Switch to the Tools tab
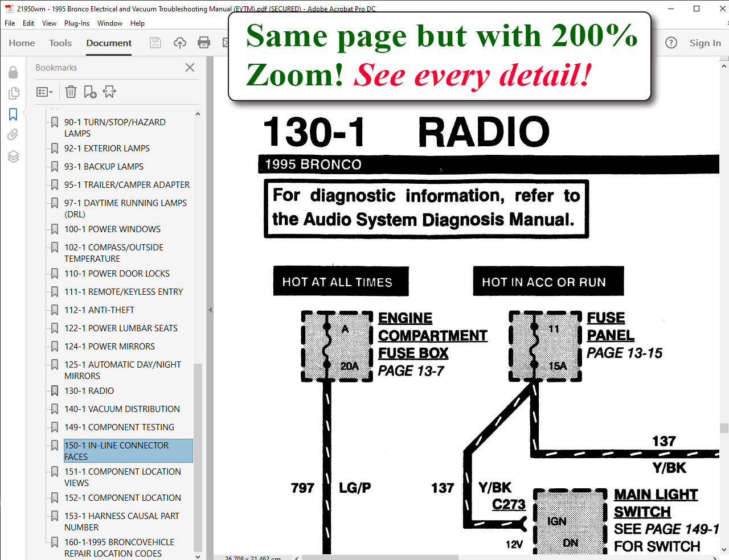 (60, 43)
